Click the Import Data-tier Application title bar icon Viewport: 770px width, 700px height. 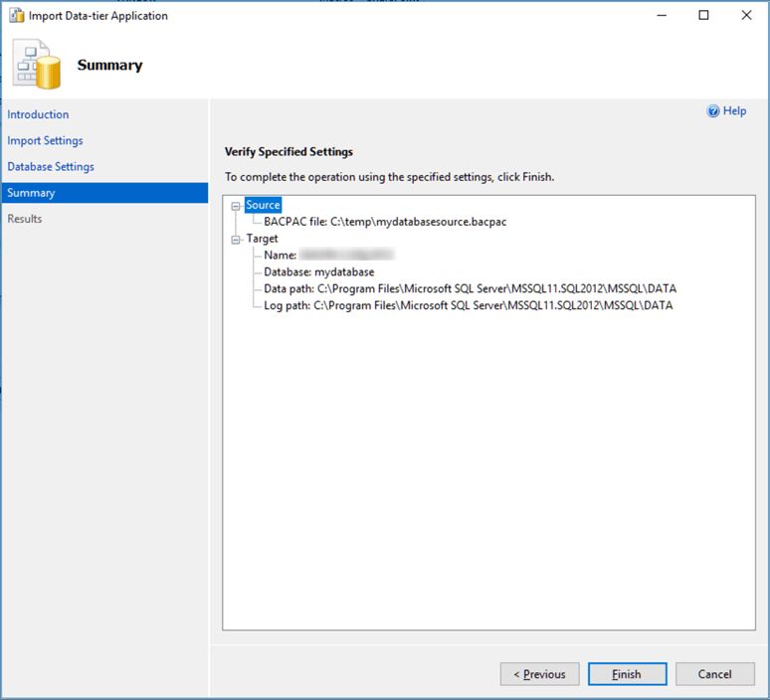[x=17, y=15]
